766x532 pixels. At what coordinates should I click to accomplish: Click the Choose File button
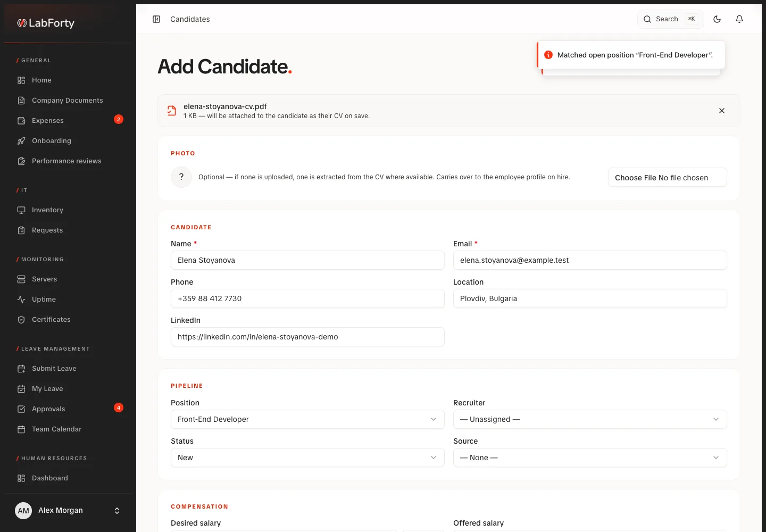(x=636, y=178)
